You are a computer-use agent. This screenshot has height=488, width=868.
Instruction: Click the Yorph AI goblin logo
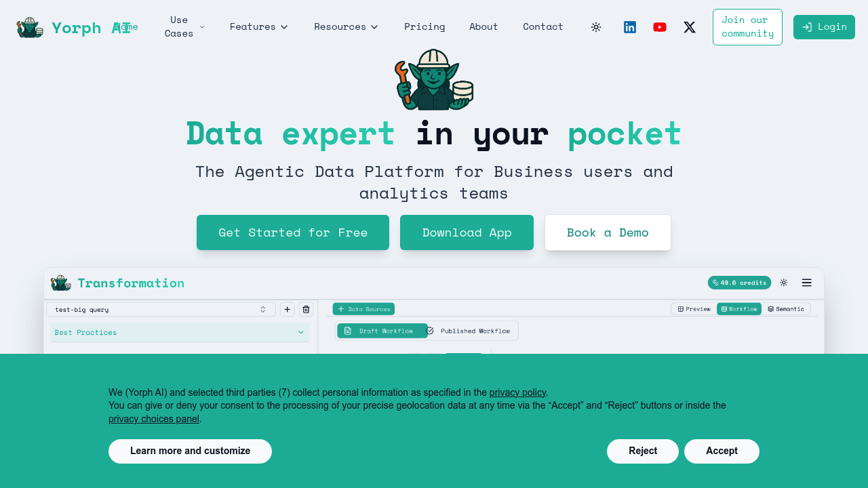click(x=30, y=27)
